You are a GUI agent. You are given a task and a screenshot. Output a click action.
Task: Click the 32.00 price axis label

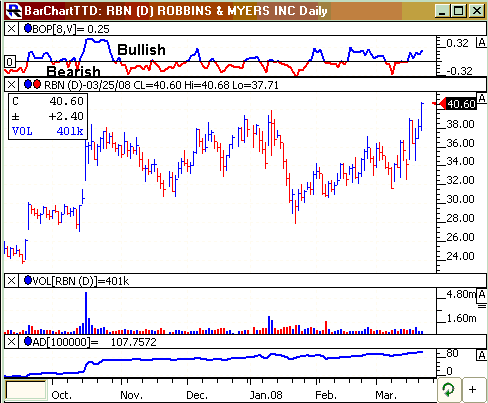pos(460,180)
